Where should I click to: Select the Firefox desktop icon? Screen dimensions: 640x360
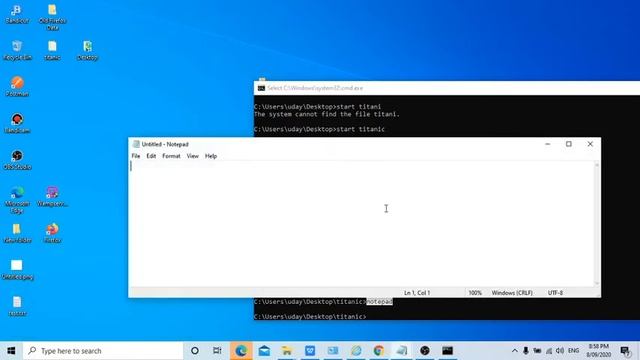(52, 233)
